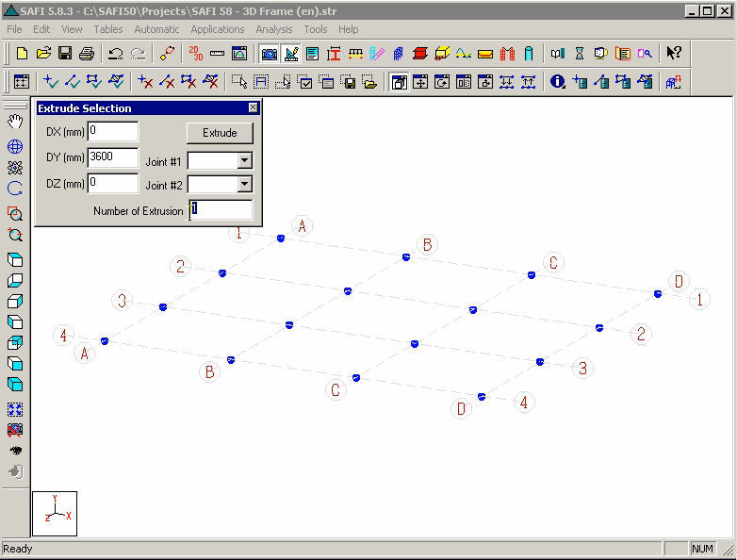Open the View menu
Screen dimensions: 737x560
coord(72,29)
